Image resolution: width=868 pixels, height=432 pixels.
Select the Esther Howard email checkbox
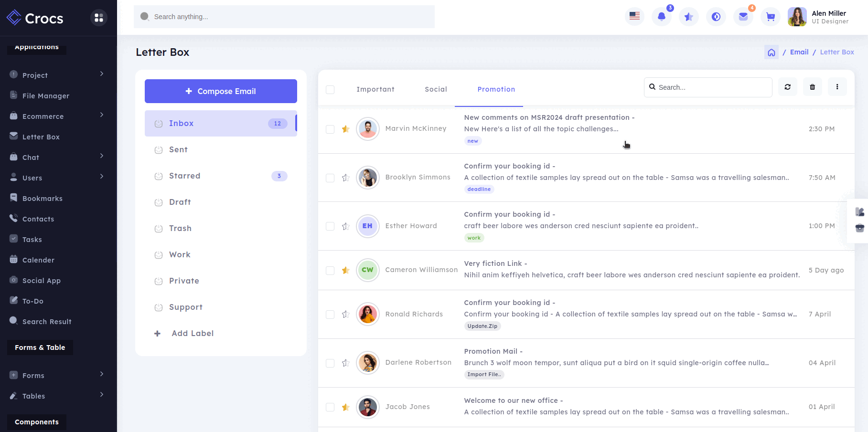[x=330, y=226]
